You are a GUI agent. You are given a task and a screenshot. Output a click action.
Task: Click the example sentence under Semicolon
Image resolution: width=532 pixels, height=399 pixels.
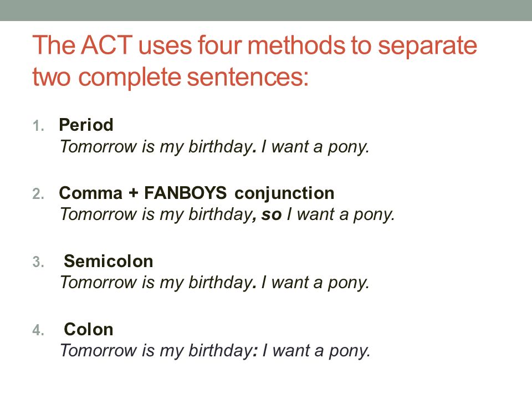coord(214,283)
